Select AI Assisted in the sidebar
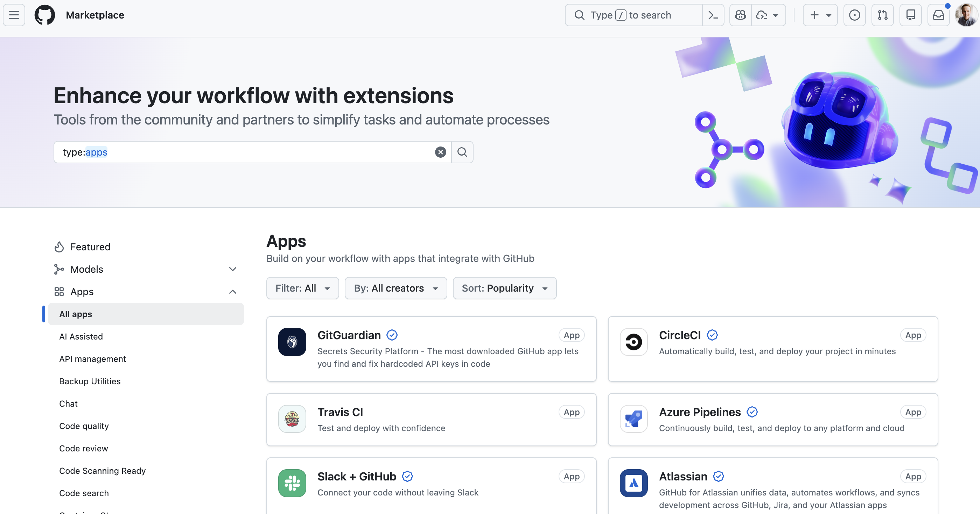 (80, 336)
